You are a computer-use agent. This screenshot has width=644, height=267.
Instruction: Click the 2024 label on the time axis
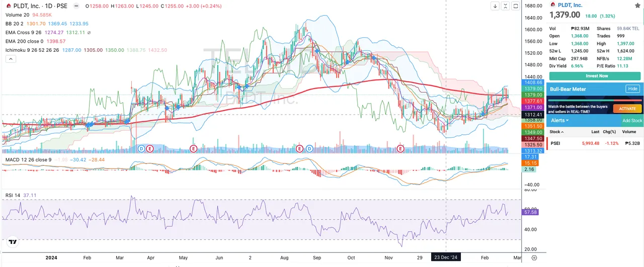[51, 257]
